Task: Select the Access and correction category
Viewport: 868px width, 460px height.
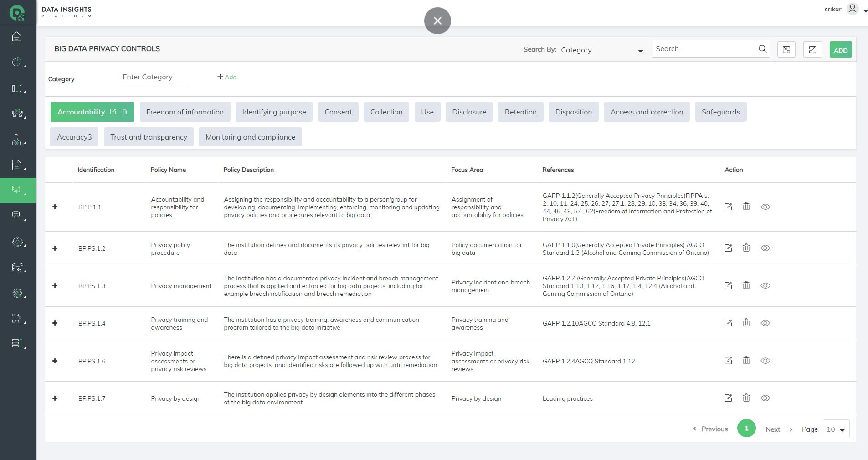Action: (647, 112)
